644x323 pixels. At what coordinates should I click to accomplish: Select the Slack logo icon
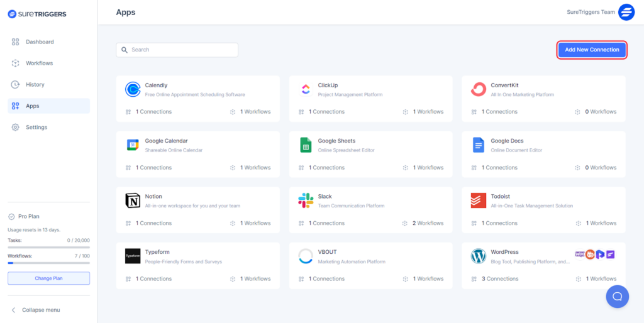coord(306,200)
